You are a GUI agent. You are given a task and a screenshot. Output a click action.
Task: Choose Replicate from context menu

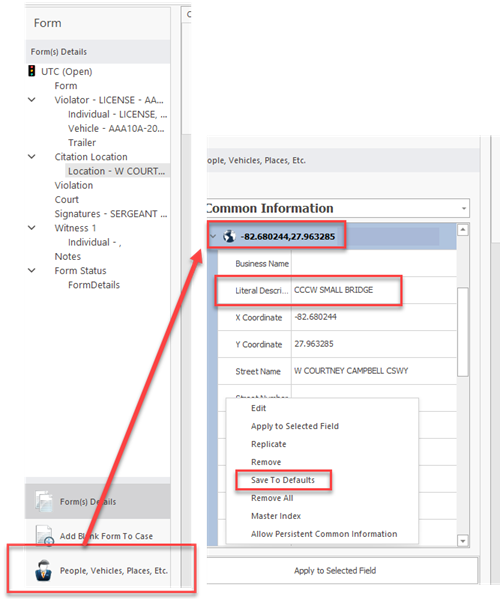coord(269,444)
